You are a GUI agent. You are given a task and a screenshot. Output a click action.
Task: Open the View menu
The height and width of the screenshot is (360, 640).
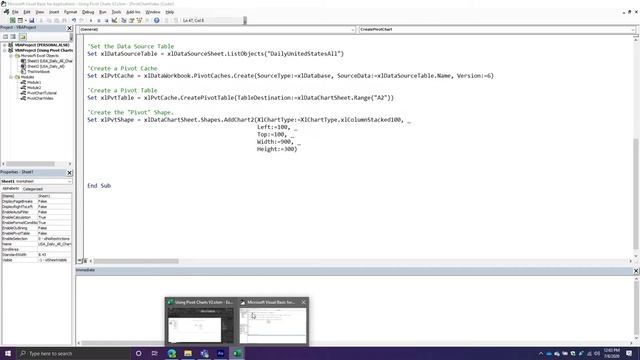point(40,12)
